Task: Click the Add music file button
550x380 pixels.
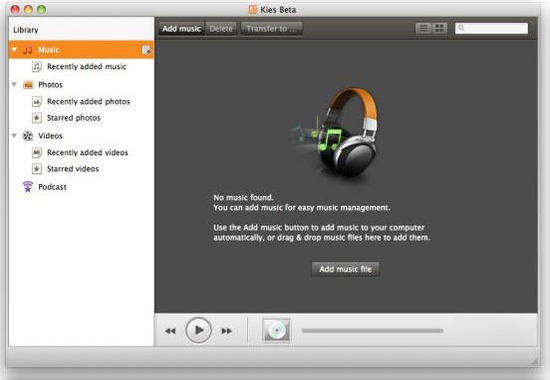Action: (346, 269)
